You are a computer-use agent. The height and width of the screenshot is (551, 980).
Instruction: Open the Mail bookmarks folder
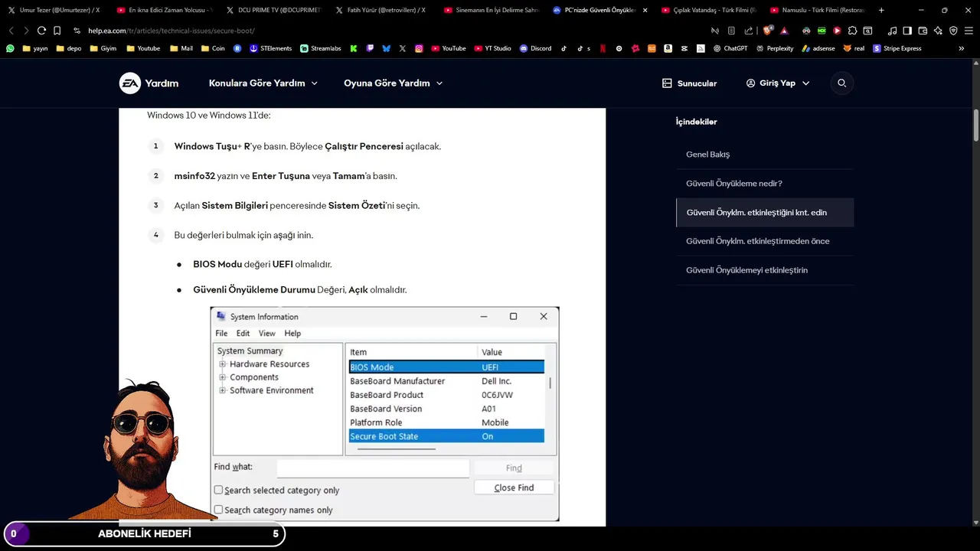[x=181, y=48]
